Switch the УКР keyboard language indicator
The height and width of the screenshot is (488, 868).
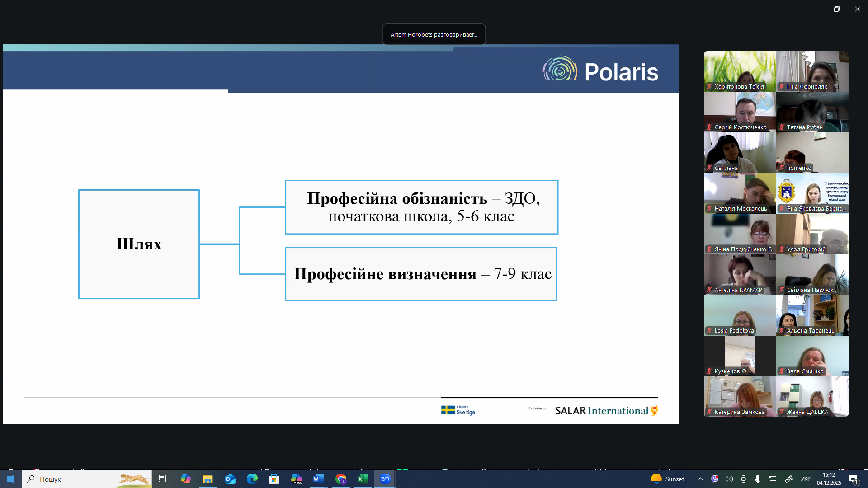pyautogui.click(x=806, y=479)
